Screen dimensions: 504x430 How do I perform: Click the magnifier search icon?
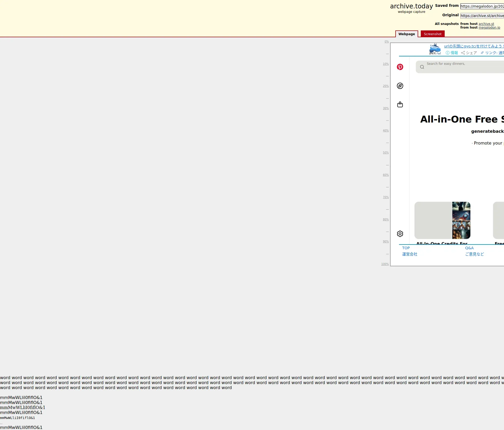(422, 67)
